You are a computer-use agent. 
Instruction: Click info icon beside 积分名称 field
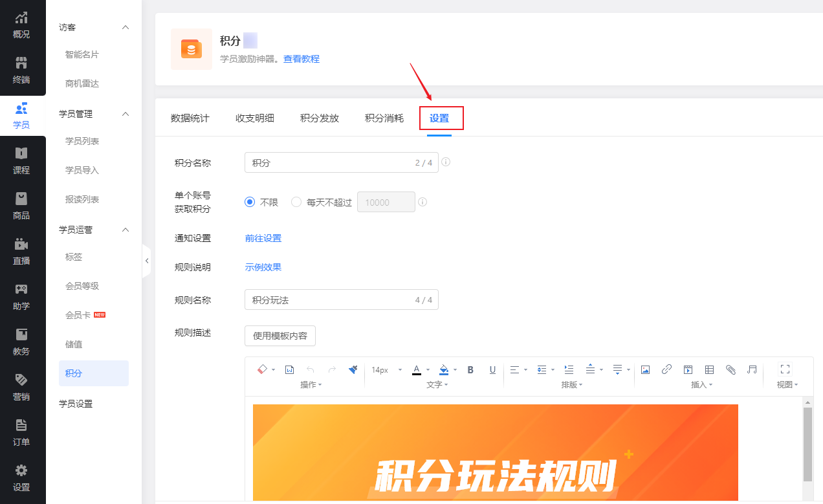446,162
